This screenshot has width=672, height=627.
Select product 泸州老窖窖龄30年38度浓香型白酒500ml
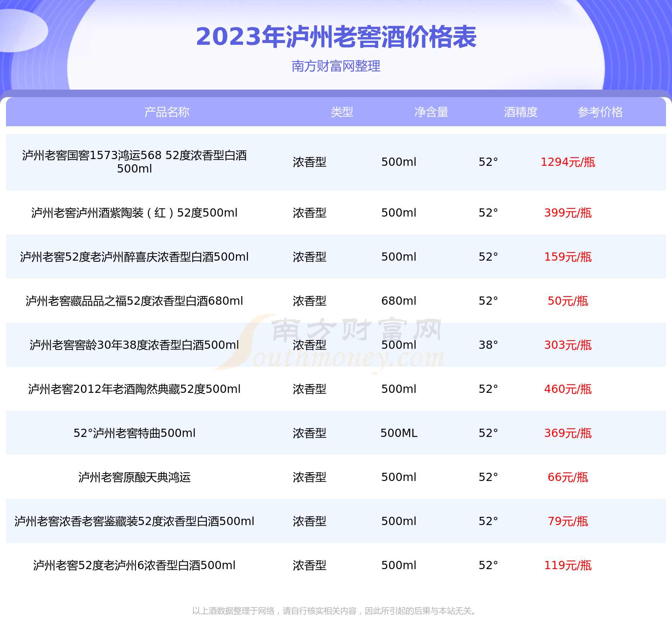click(134, 345)
